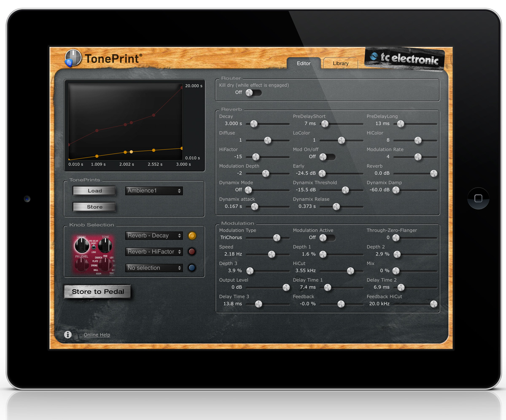Tap the iPad home button
The height and width of the screenshot is (420, 506).
(x=478, y=198)
